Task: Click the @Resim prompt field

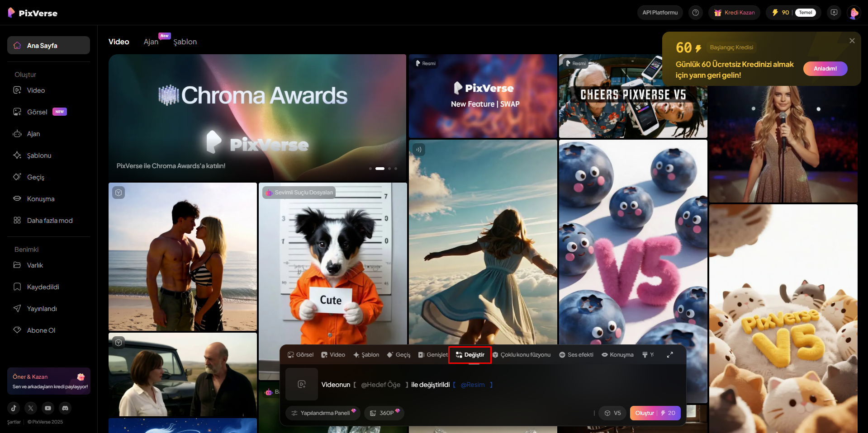Action: (473, 385)
